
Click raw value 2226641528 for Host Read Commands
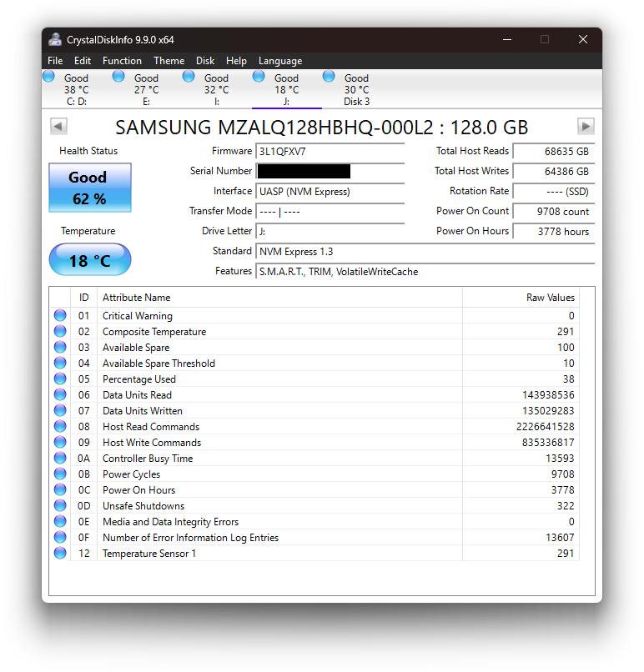(545, 427)
